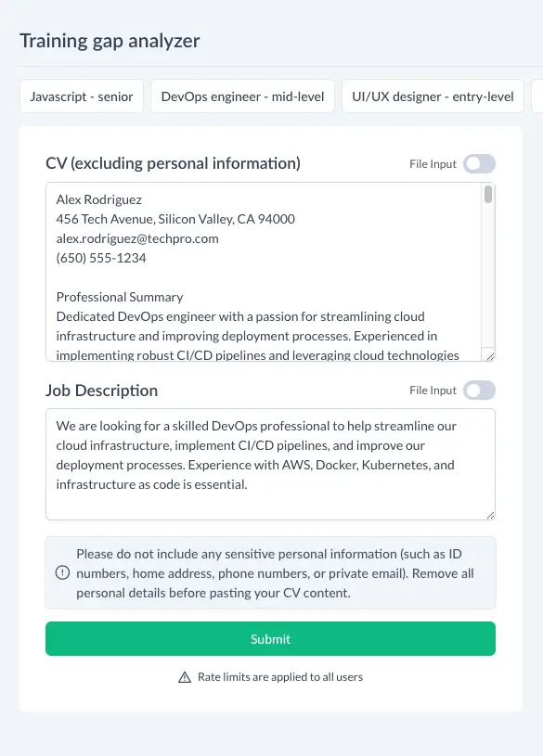Click the CV text scrollbar thumb
The height and width of the screenshot is (756, 543).
click(x=488, y=194)
